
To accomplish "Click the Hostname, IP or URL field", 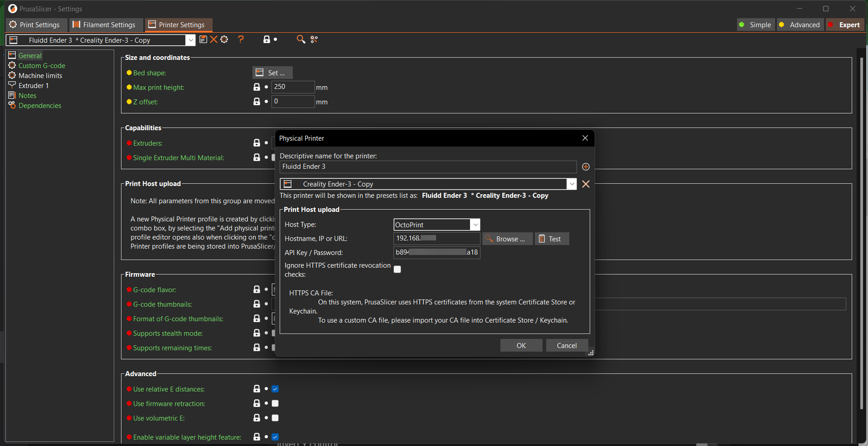I will 436,238.
